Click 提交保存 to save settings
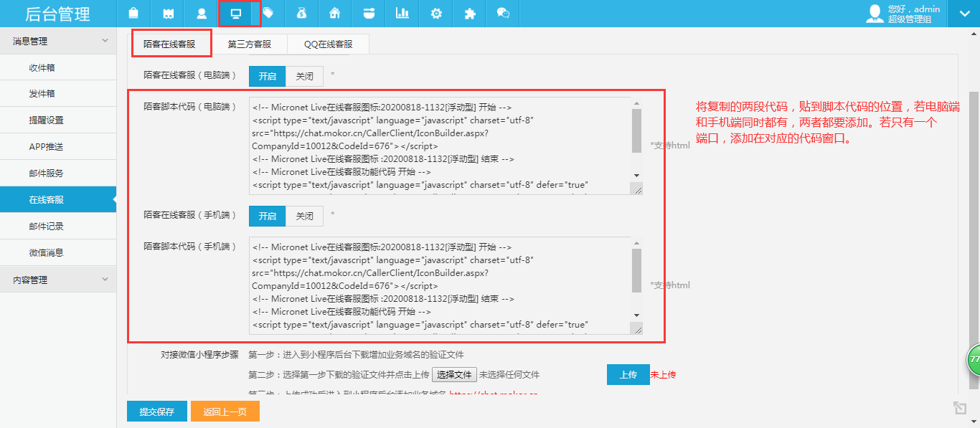This screenshot has height=428, width=980. coord(156,412)
